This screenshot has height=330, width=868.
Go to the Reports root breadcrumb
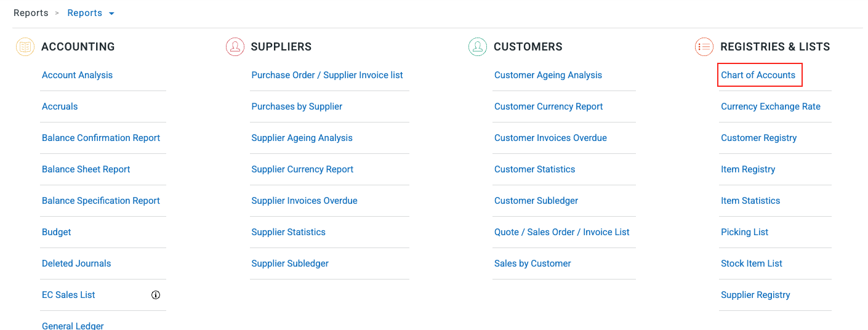click(31, 13)
